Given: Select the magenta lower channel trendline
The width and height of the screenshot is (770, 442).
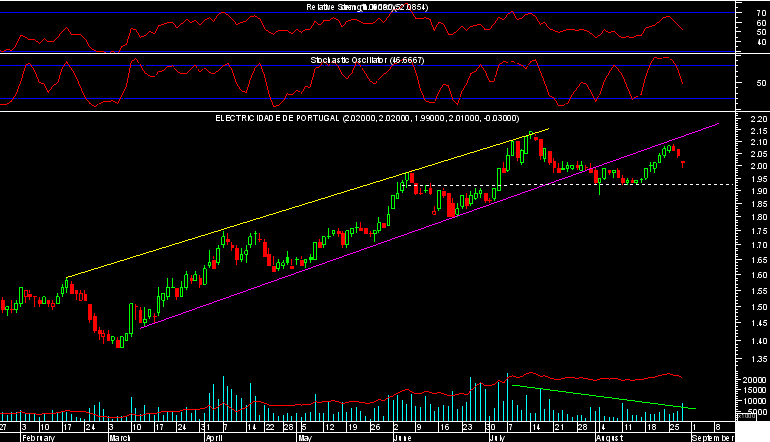Looking at the screenshot, I should (x=429, y=226).
